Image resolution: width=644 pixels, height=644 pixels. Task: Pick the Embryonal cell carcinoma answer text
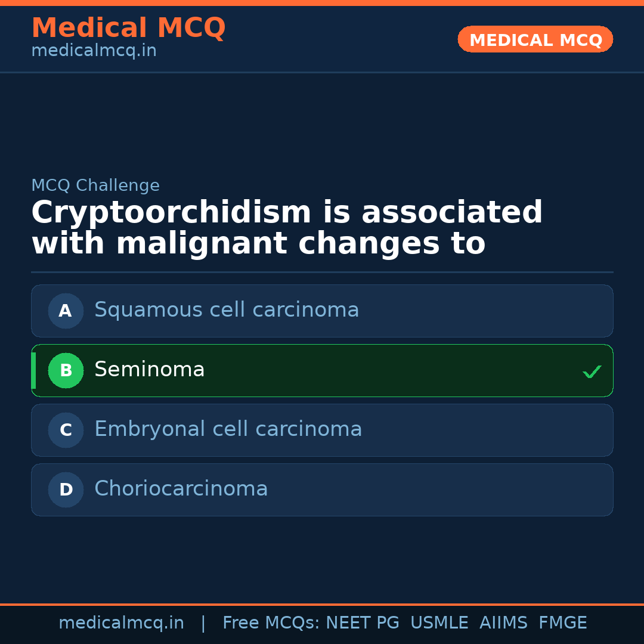pyautogui.click(x=228, y=429)
